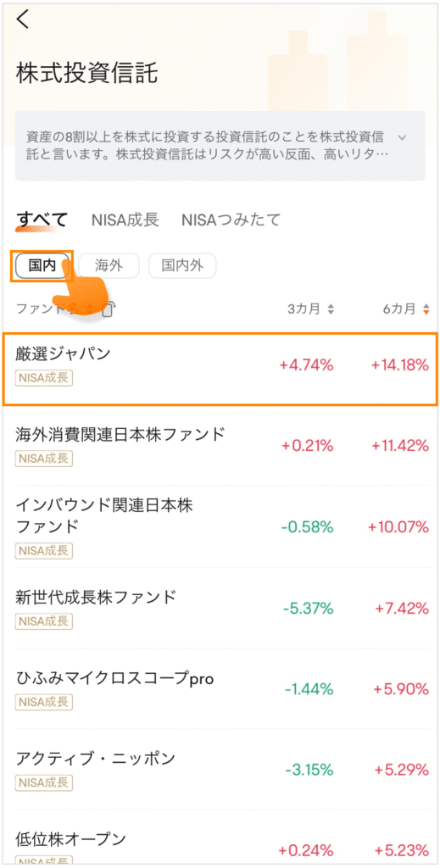Switch to the すべて tab
440x868 pixels.
[42, 220]
